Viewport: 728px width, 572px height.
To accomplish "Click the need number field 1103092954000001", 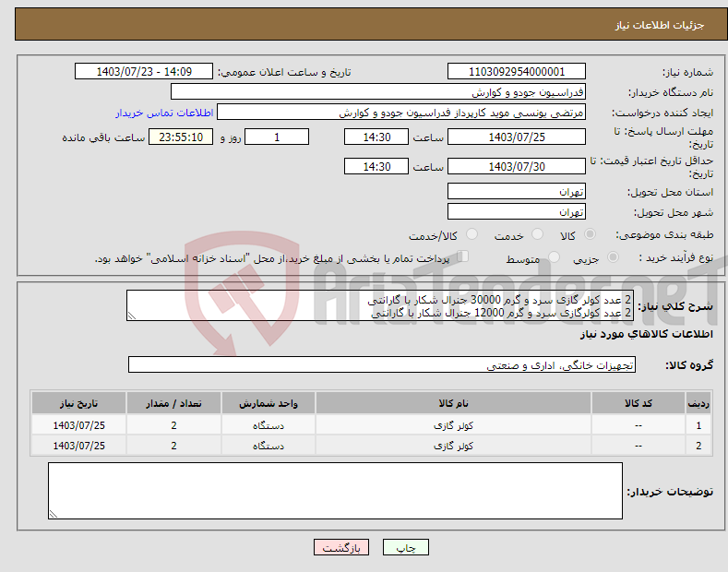I will click(517, 72).
